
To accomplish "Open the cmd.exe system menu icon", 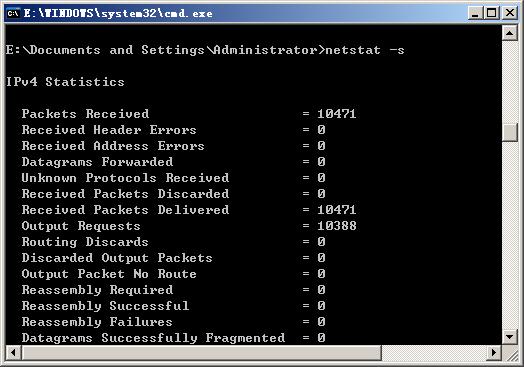I will pyautogui.click(x=13, y=13).
